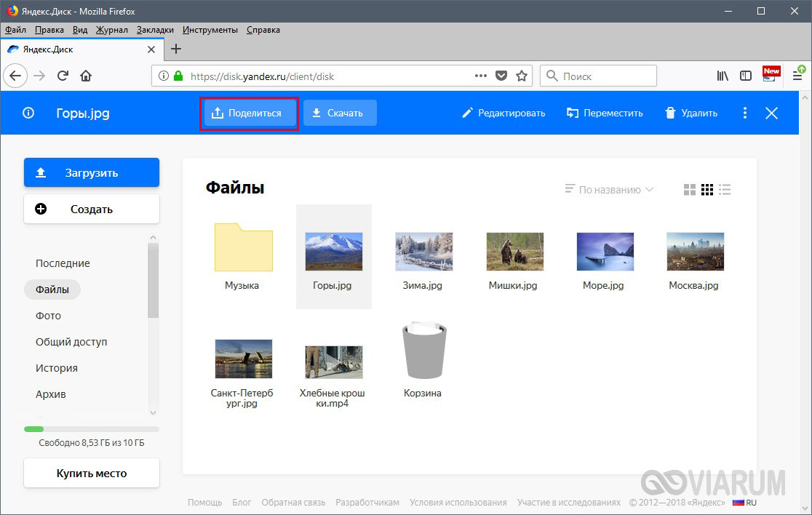Go to the Firefox home page icon
The height and width of the screenshot is (515, 812).
(86, 76)
